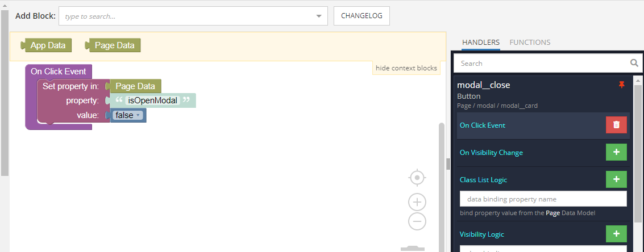Click the search magnifier icon

click(634, 63)
